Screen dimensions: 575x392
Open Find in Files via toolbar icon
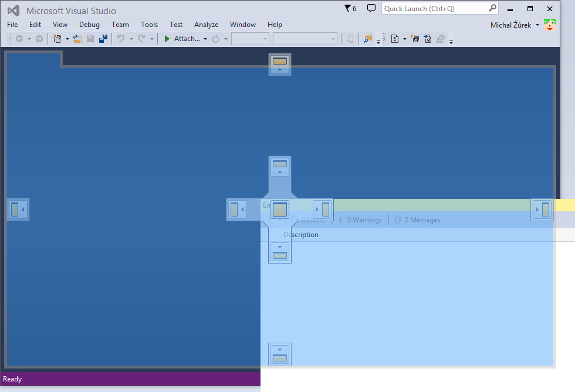(366, 38)
